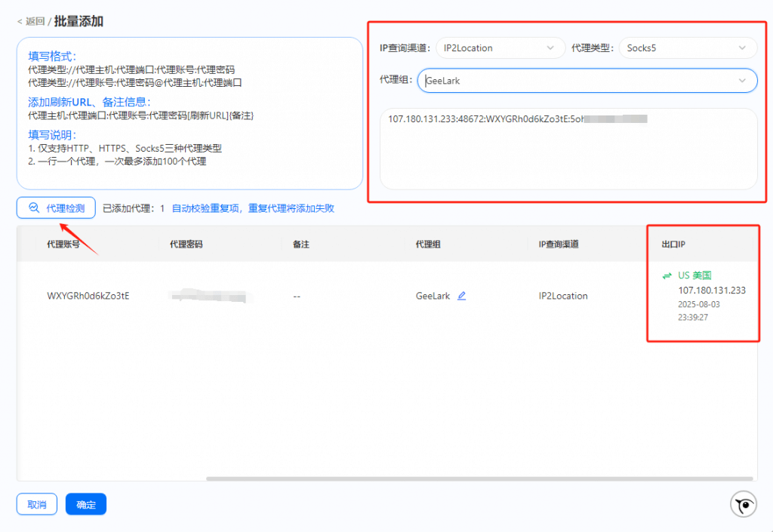The image size is (773, 532).
Task: Click the pencil edit icon beside GeeLark
Action: pos(462,296)
